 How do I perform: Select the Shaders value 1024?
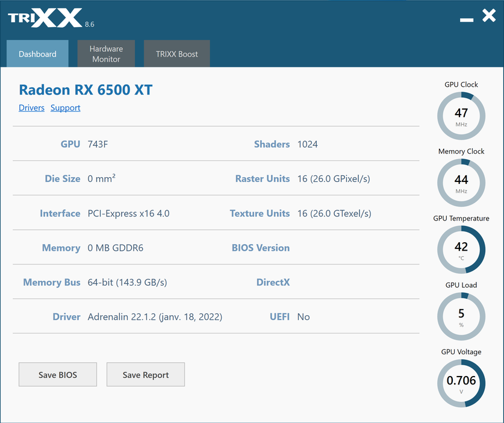point(308,144)
